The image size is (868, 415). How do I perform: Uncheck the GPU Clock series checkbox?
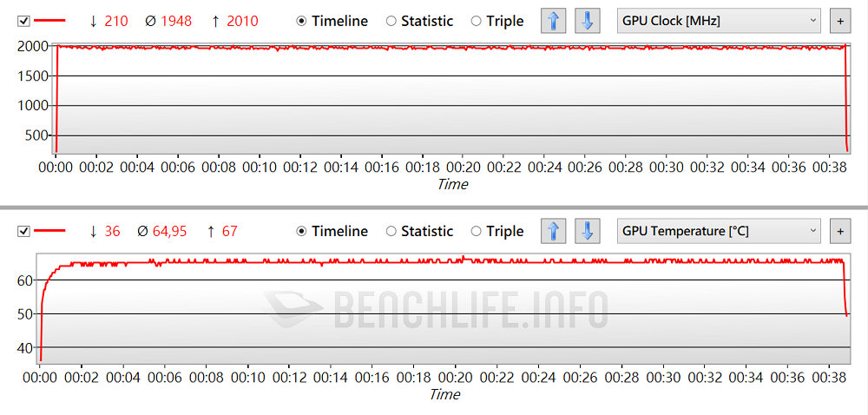coord(23,21)
